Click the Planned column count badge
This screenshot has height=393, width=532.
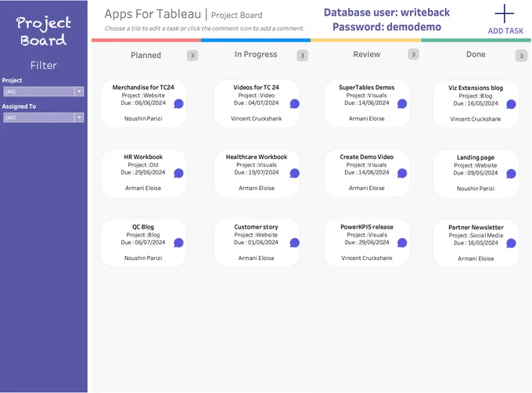coord(192,56)
